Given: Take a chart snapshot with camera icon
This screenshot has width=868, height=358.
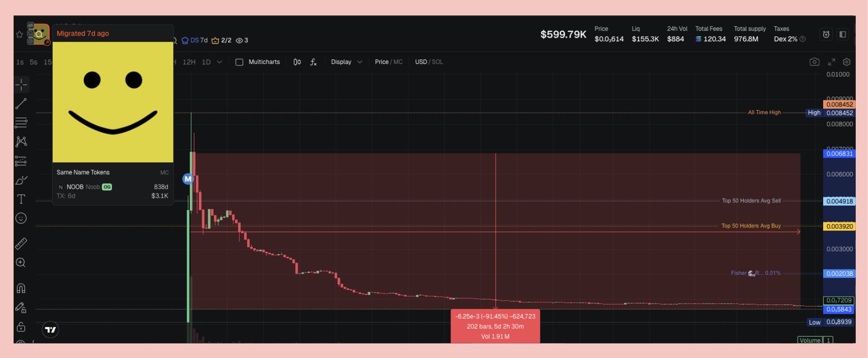Looking at the screenshot, I should (814, 62).
